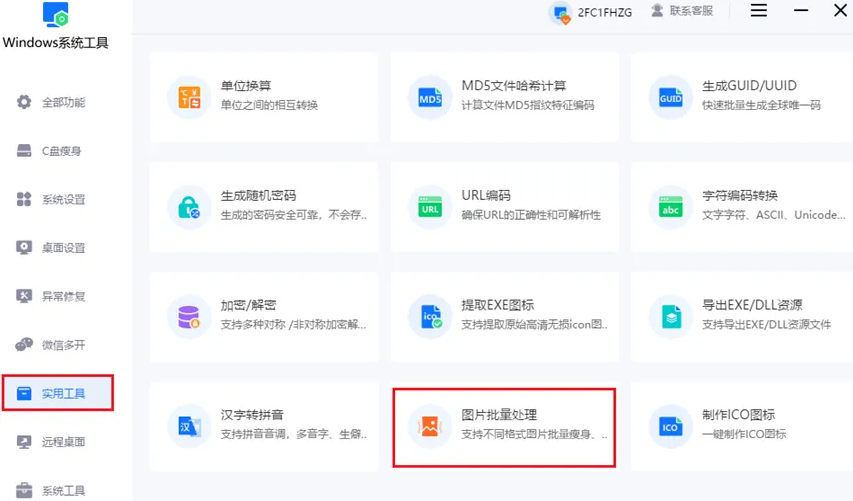853x501 pixels.
Task: Click the green abc encoding icon
Action: coord(670,208)
